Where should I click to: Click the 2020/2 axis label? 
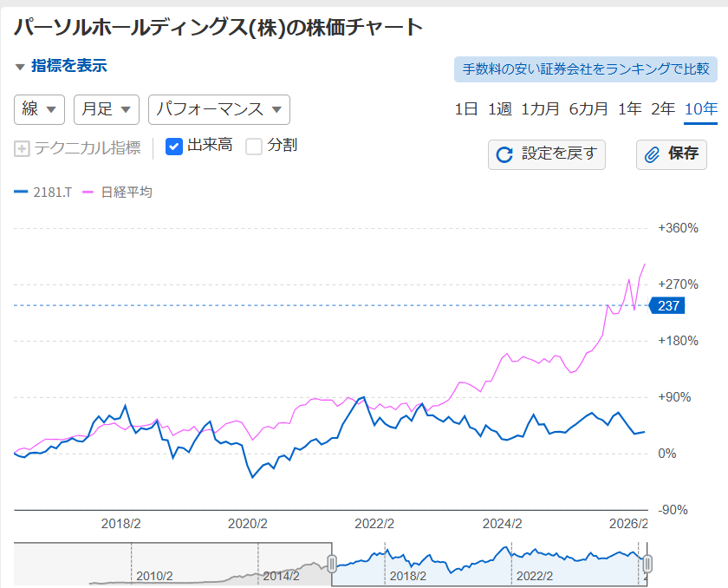(248, 524)
